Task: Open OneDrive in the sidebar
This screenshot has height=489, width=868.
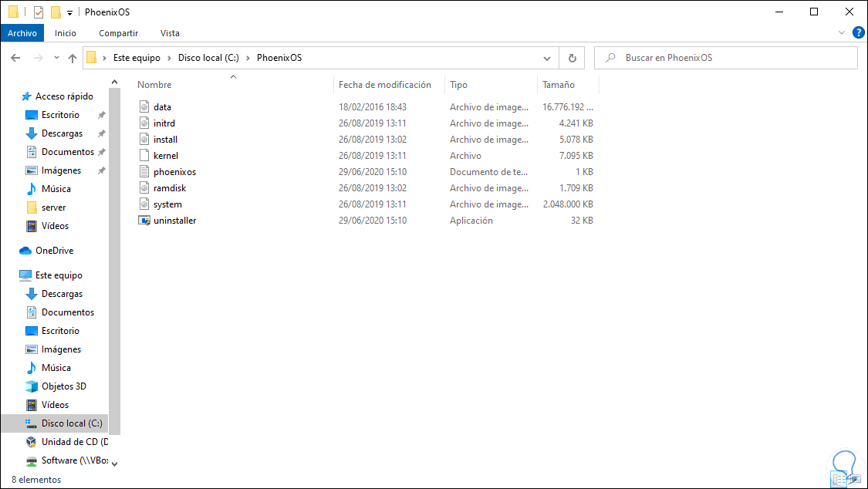Action: click(x=54, y=251)
